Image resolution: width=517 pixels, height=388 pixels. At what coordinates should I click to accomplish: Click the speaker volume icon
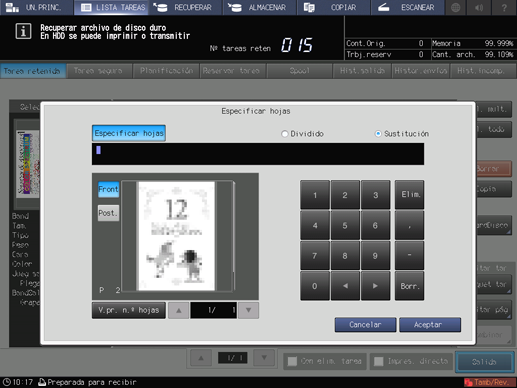pyautogui.click(x=479, y=7)
